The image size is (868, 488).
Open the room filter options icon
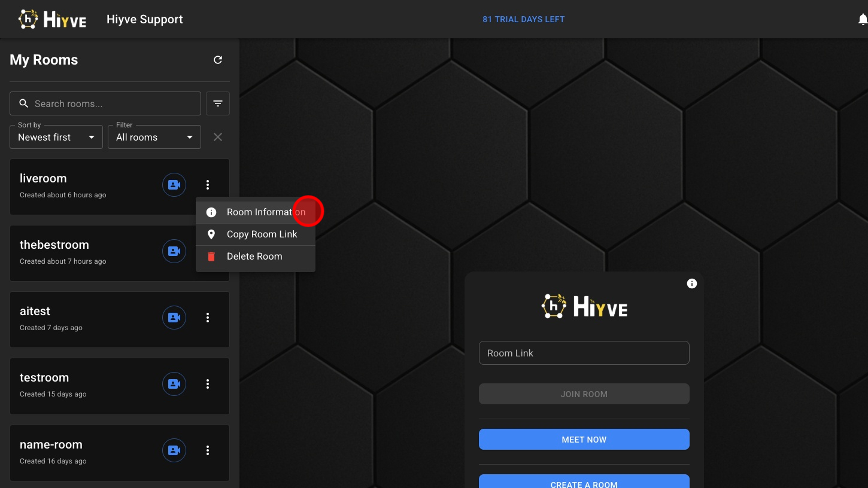coord(218,103)
